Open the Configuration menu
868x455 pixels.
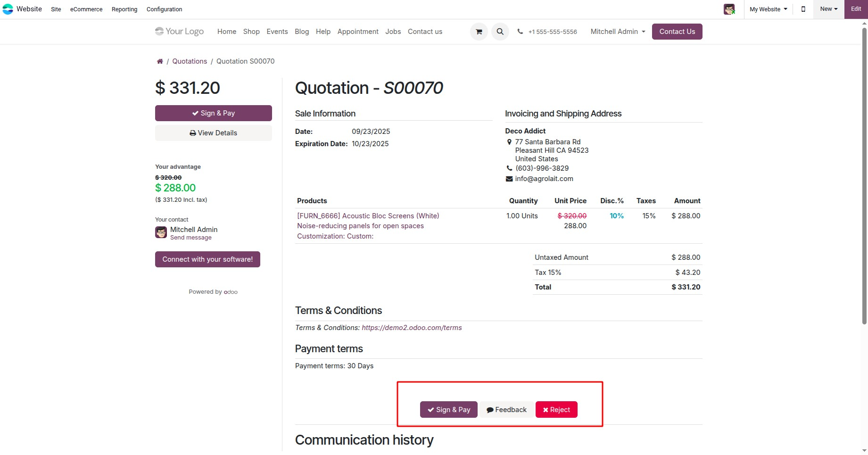(x=164, y=9)
